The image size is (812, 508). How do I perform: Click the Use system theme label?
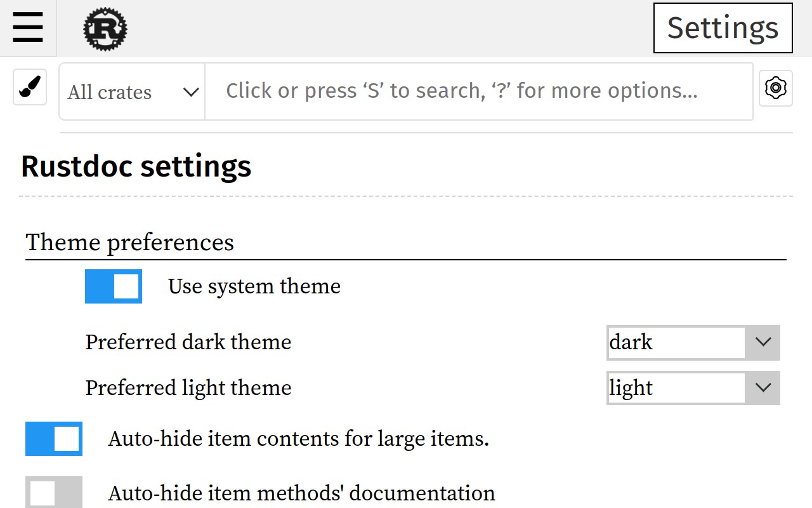pos(254,286)
